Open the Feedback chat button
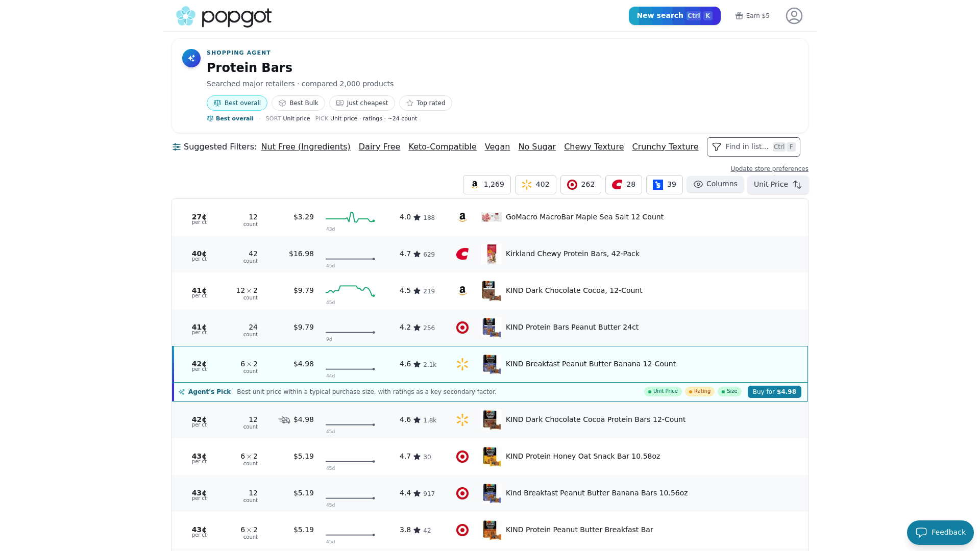 tap(940, 533)
